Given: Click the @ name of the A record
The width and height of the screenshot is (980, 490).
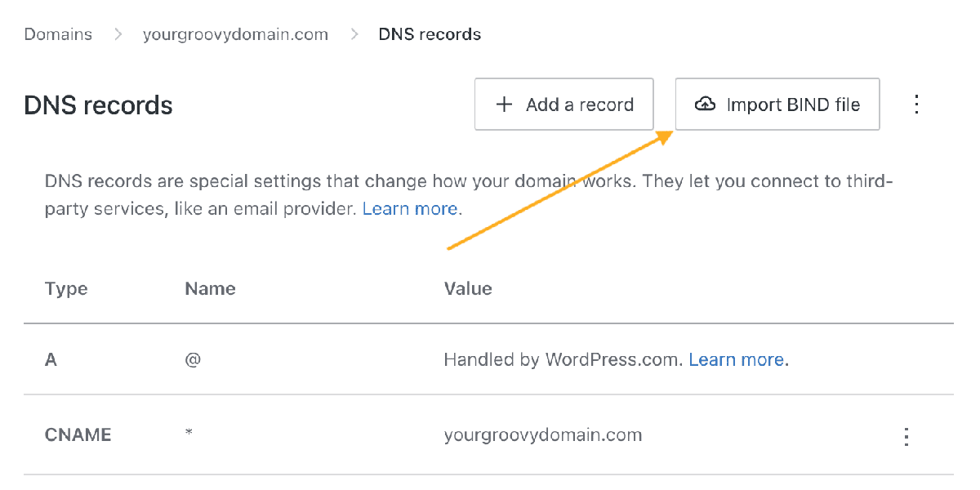Looking at the screenshot, I should (193, 359).
